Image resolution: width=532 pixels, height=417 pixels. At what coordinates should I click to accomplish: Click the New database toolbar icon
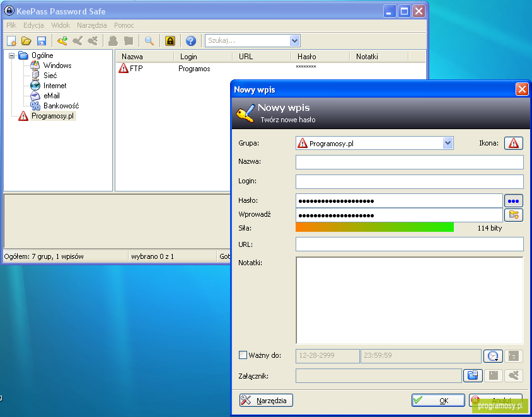click(11, 41)
